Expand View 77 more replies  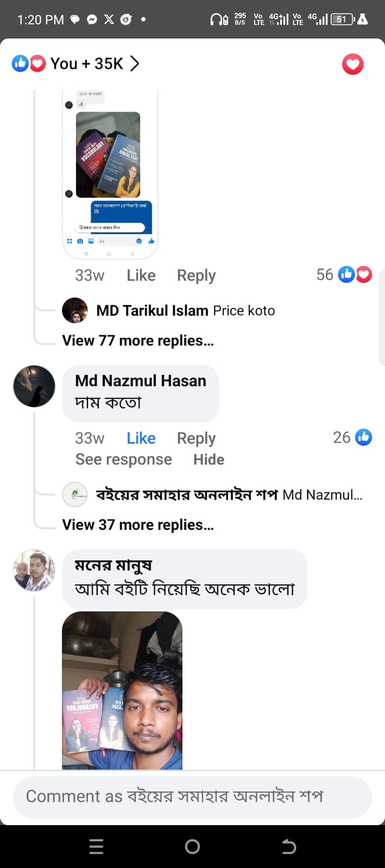click(x=138, y=341)
